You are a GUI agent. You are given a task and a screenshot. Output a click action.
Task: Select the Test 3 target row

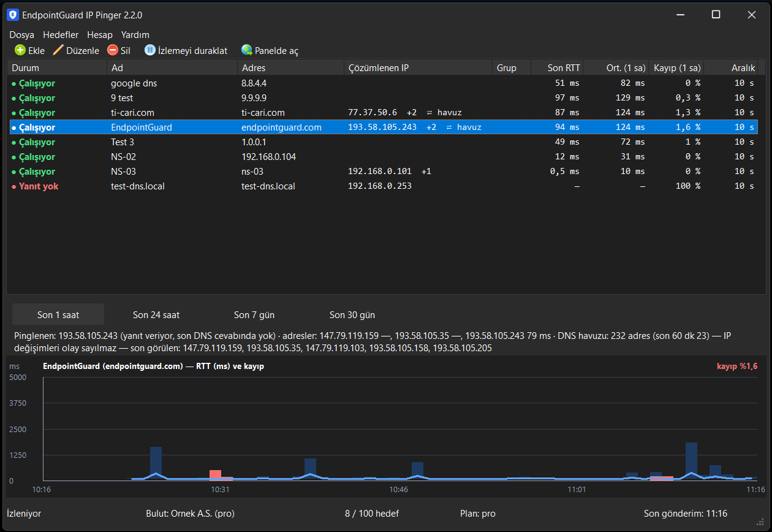[x=382, y=142]
